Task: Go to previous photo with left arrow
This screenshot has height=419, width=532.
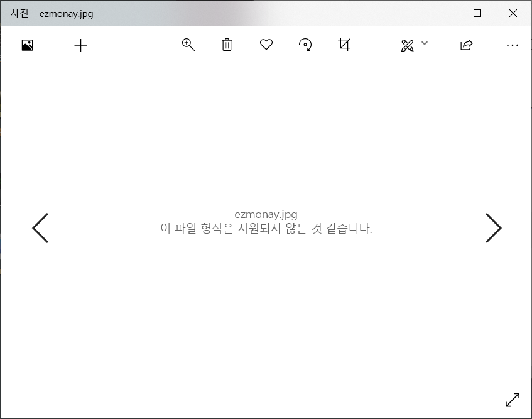Action: tap(40, 228)
